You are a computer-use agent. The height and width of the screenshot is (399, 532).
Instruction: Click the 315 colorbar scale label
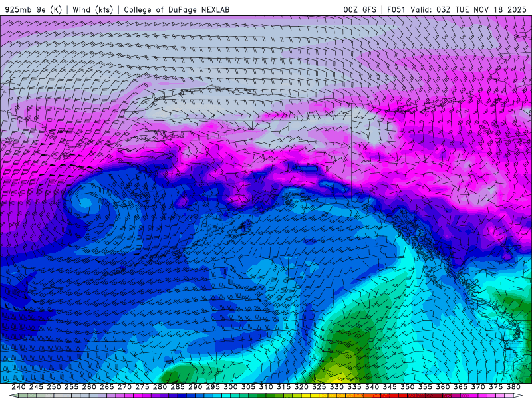click(x=284, y=387)
